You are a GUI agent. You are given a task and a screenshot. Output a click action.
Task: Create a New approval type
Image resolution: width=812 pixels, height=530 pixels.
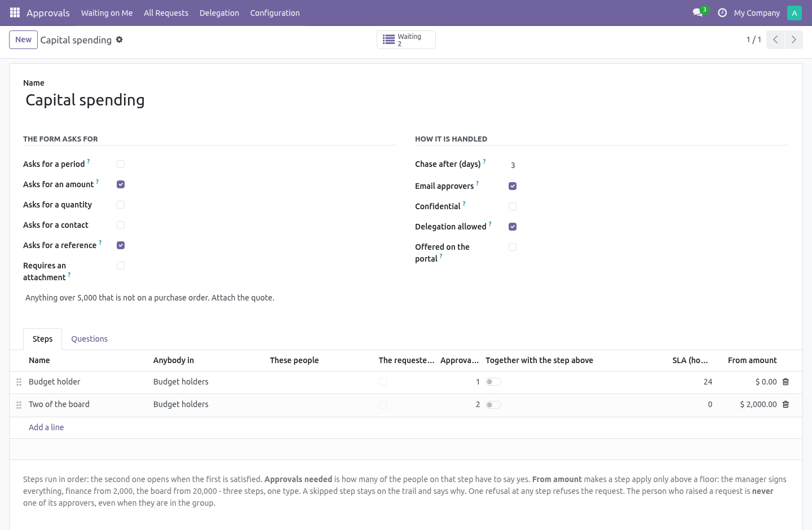(23, 39)
